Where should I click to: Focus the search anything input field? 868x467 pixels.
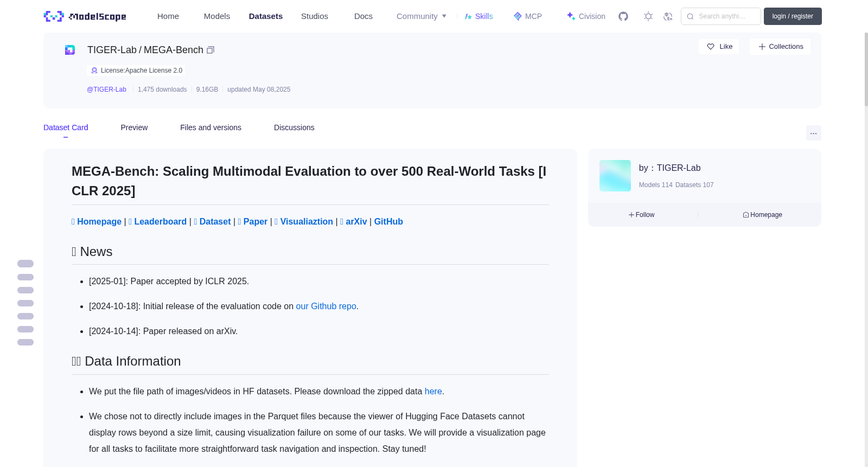[x=721, y=16]
